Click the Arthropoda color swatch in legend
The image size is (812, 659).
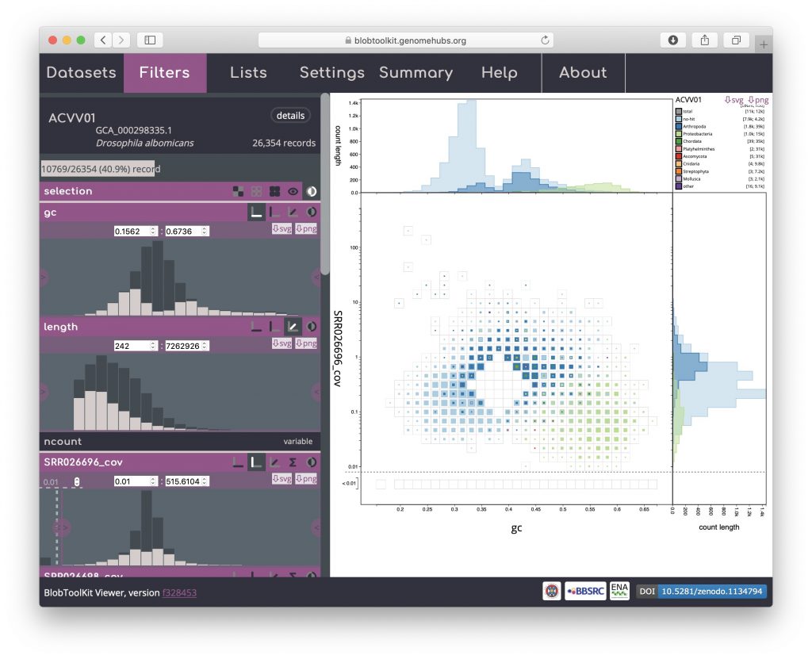pyautogui.click(x=679, y=126)
